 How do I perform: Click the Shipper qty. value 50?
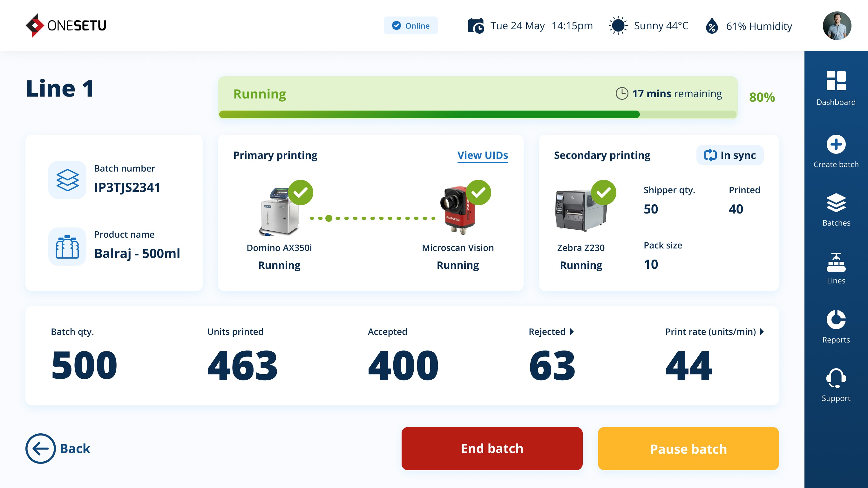coord(651,209)
